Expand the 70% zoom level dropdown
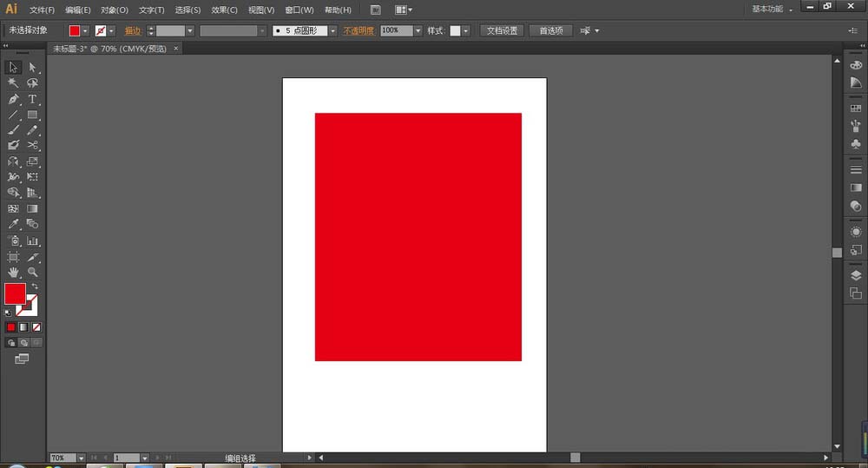This screenshot has width=868, height=468. 81,458
